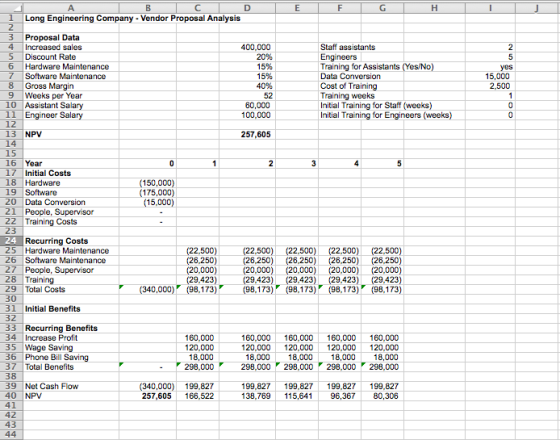Viewport: 560px width, 440px height.
Task: Select column A header
Action: 71,8
